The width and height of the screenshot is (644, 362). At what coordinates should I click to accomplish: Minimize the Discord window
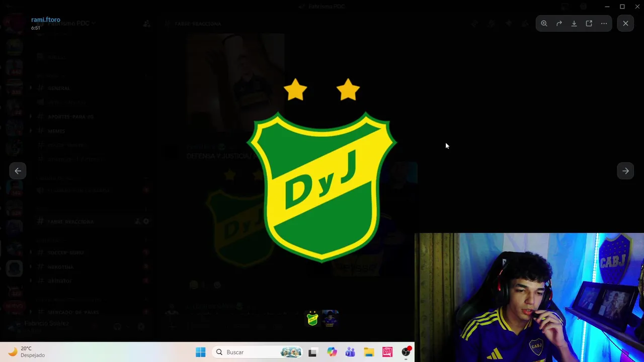point(607,7)
